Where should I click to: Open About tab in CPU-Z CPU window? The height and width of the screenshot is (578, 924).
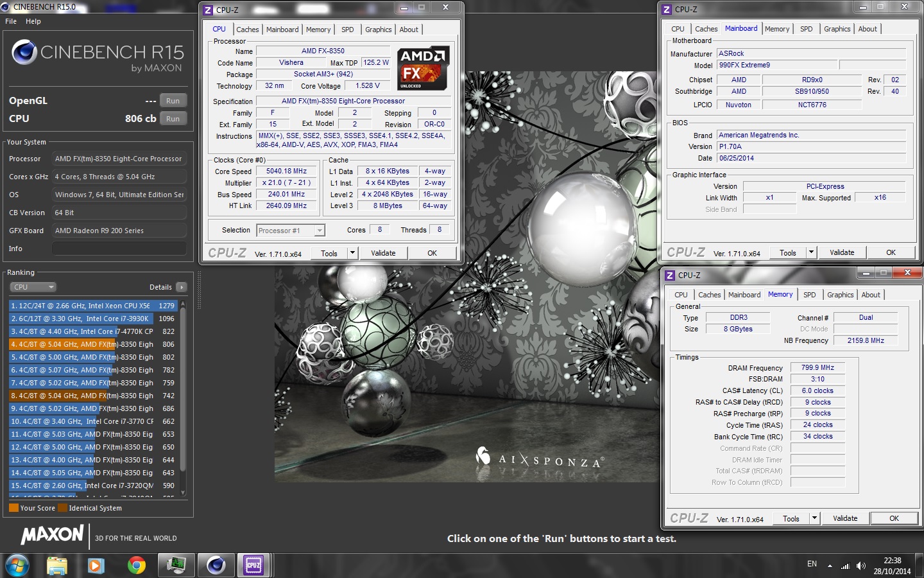click(x=409, y=30)
